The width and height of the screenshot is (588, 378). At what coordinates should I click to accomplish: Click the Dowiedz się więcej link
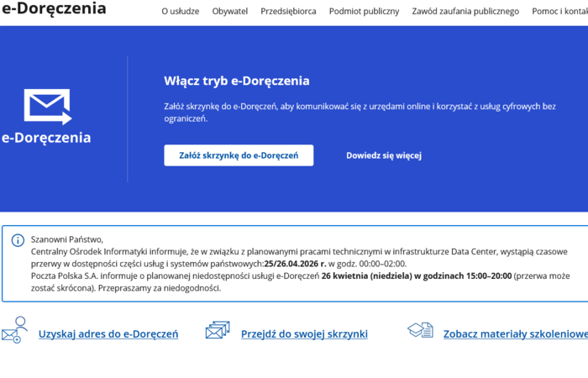[x=383, y=155]
